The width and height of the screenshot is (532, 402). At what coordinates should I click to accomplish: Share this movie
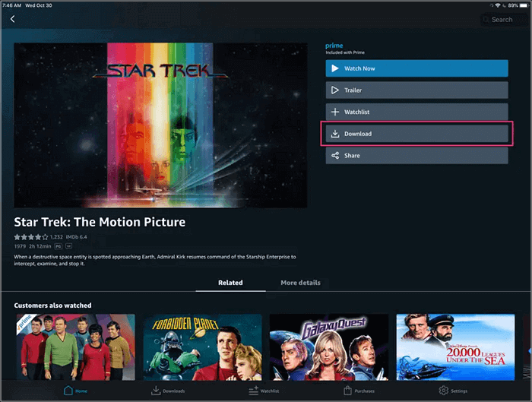[416, 155]
